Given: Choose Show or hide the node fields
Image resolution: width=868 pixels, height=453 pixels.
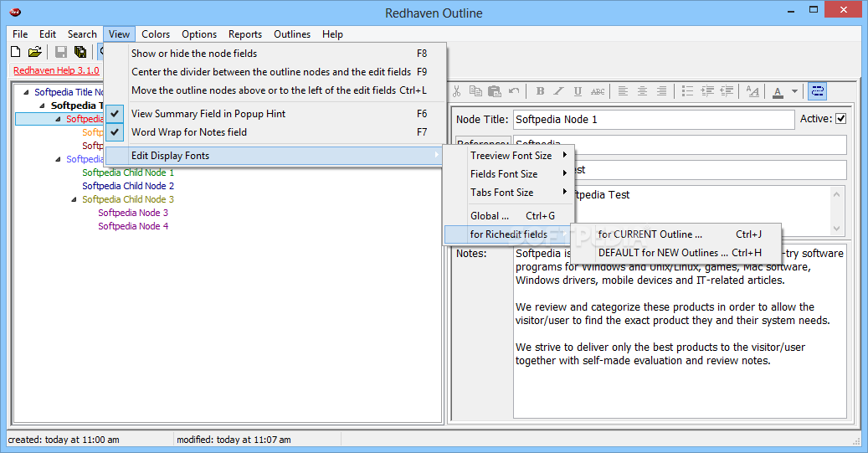Looking at the screenshot, I should coord(275,53).
